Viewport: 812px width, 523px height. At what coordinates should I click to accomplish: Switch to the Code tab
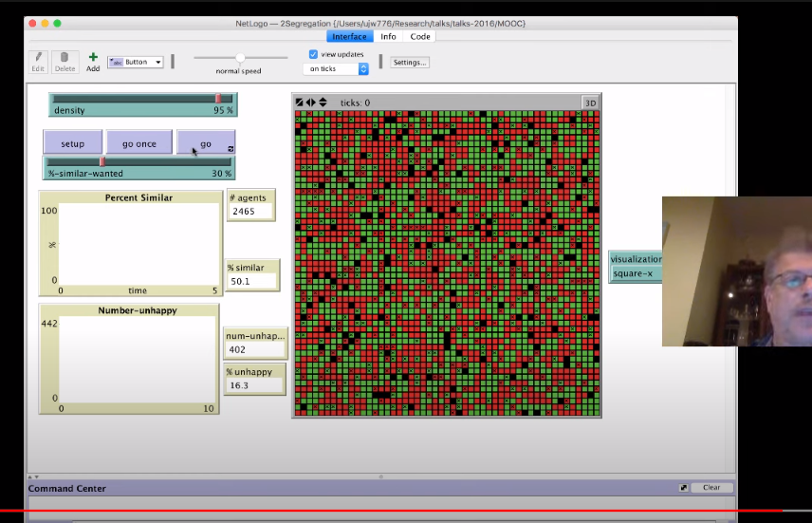[x=420, y=36]
